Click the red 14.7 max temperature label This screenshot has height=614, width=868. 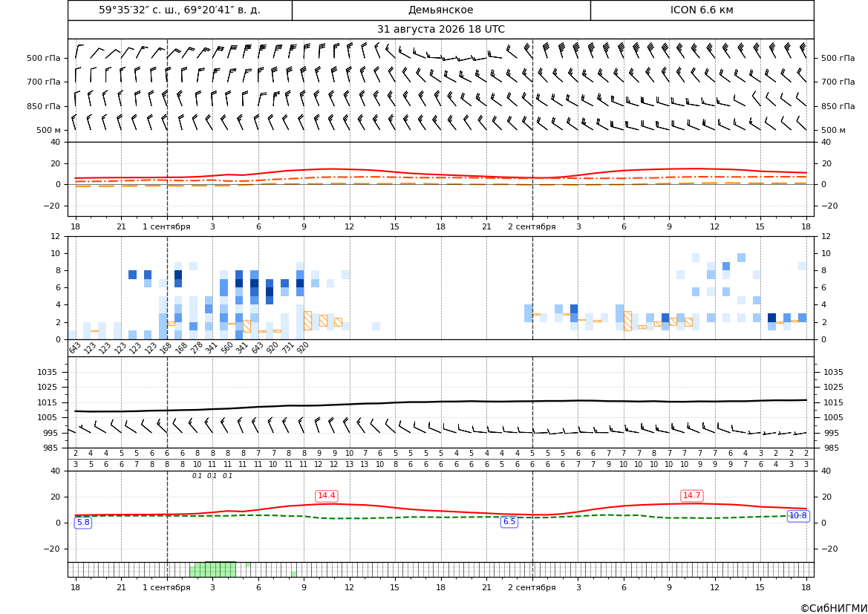(691, 495)
